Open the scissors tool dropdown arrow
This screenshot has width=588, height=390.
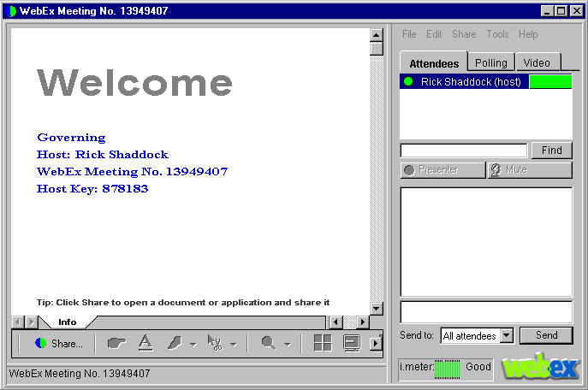click(234, 345)
